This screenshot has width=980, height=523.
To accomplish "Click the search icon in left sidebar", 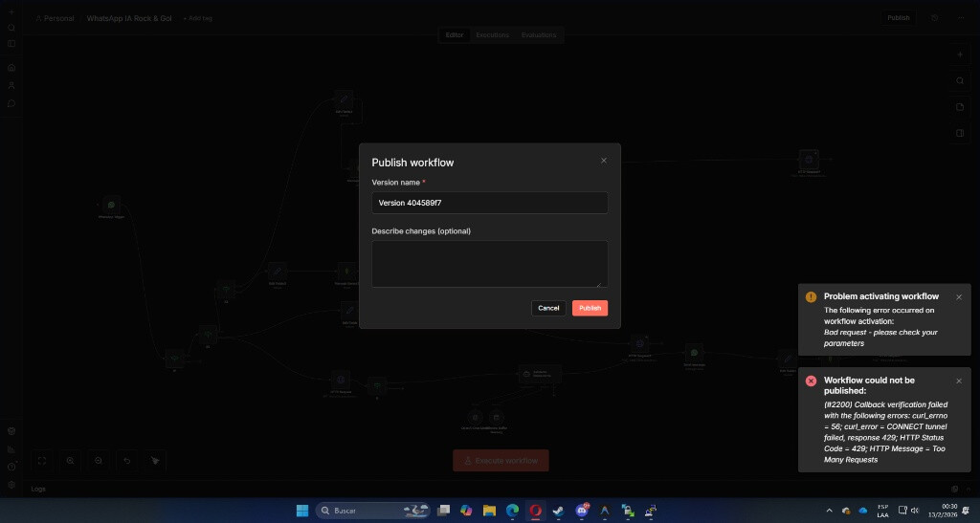I will pyautogui.click(x=11, y=28).
